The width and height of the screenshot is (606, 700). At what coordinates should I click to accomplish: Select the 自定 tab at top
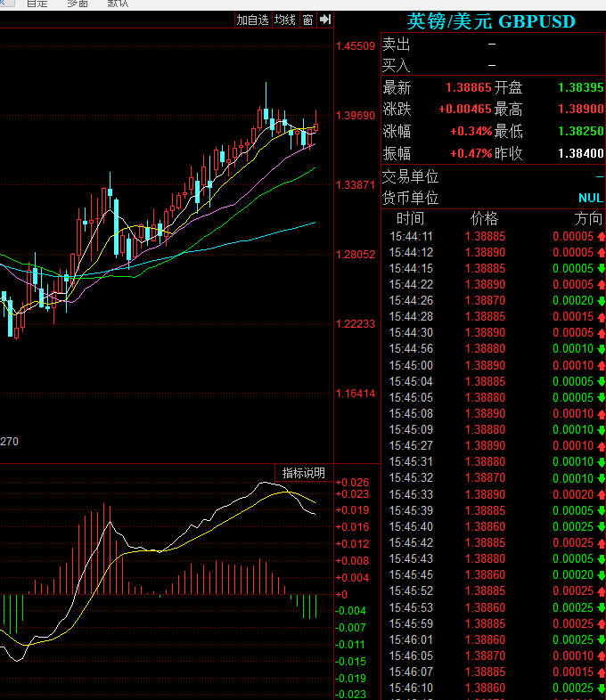37,4
